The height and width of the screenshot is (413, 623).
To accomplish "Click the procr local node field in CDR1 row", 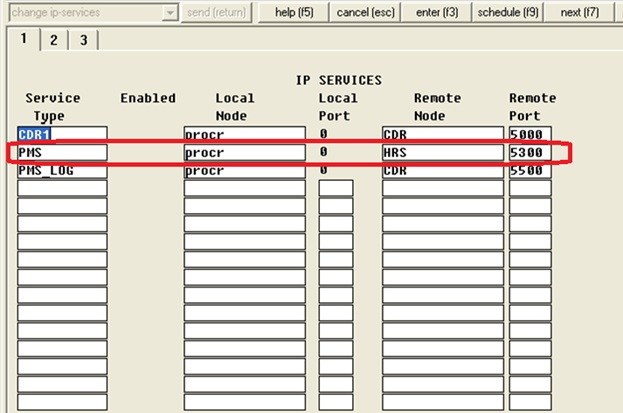I will coord(245,134).
